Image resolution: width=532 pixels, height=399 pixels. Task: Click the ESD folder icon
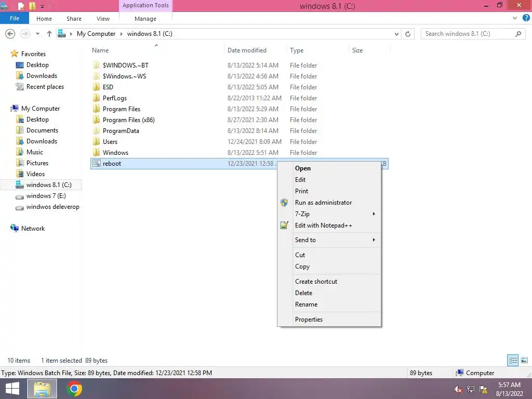point(97,87)
